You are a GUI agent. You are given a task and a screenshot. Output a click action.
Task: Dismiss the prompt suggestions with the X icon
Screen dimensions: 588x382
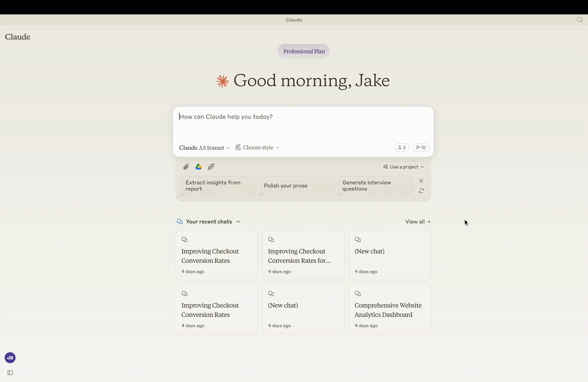tap(421, 181)
